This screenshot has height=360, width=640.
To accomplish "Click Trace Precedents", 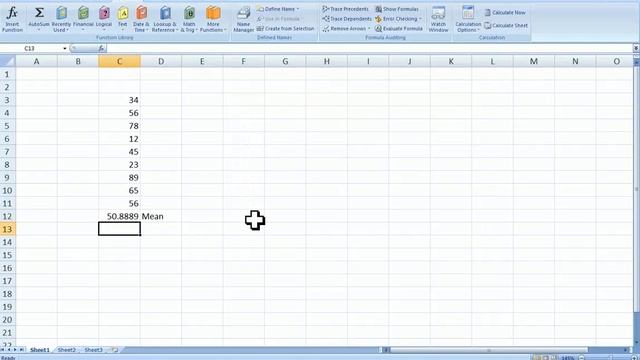I will [x=345, y=9].
